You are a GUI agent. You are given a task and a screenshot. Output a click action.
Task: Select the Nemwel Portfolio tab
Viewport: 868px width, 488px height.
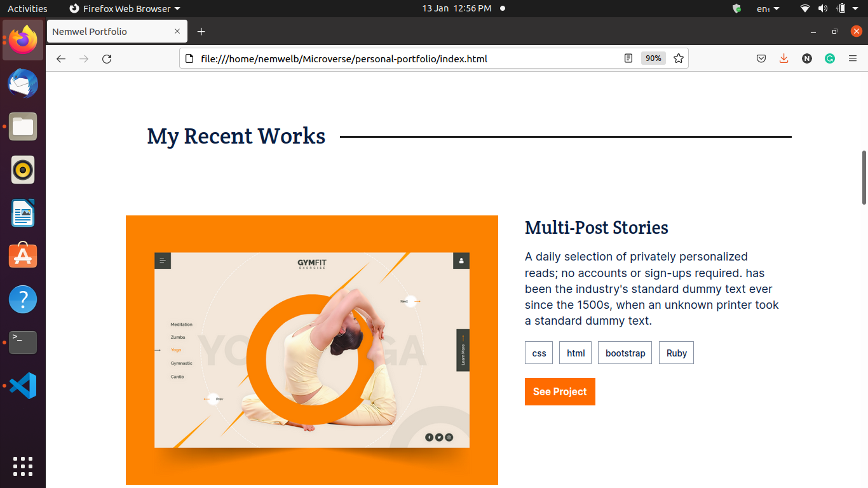pyautogui.click(x=117, y=31)
